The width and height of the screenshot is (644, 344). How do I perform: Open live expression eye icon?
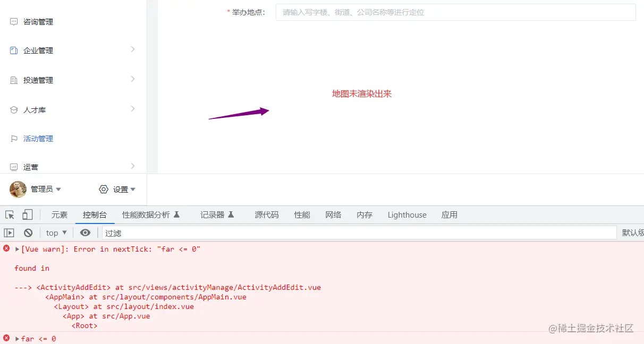click(85, 233)
